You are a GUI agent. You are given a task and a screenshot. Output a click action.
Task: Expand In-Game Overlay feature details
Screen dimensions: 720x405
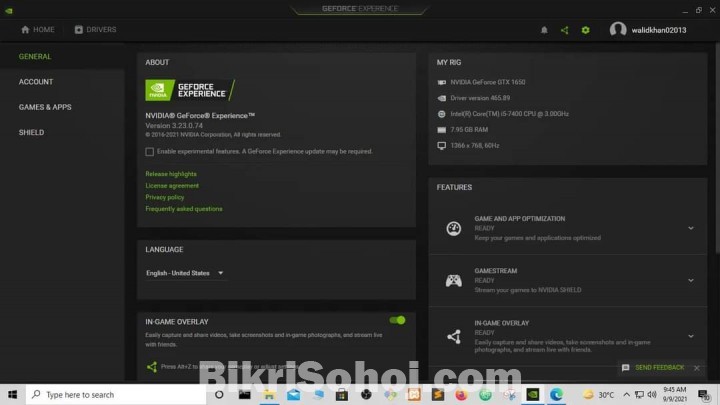coord(691,337)
